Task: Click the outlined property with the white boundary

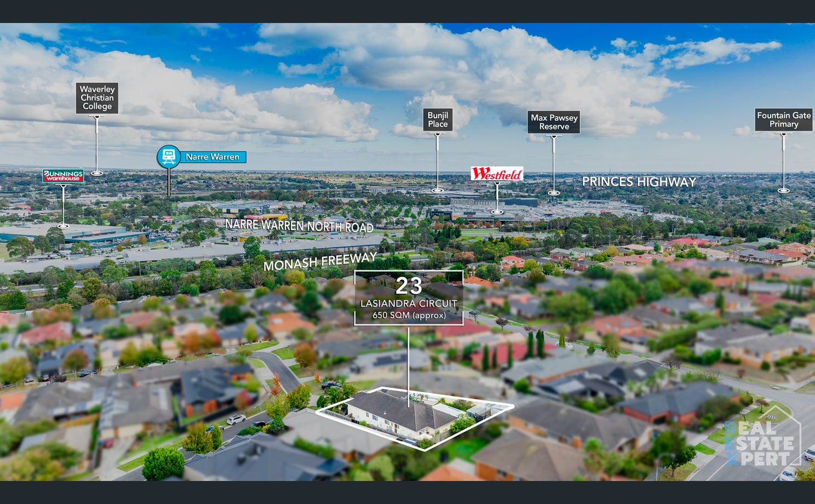Action: (x=415, y=418)
